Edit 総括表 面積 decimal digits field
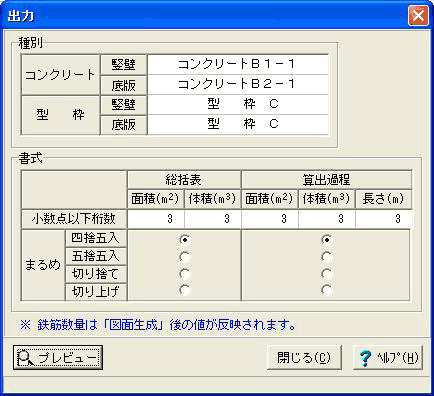The width and height of the screenshot is (434, 396). [x=156, y=219]
